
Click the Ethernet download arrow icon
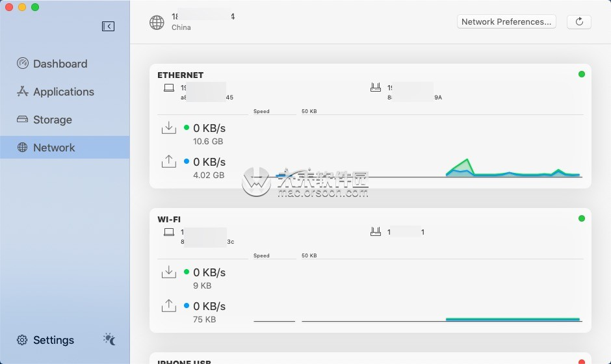point(169,128)
